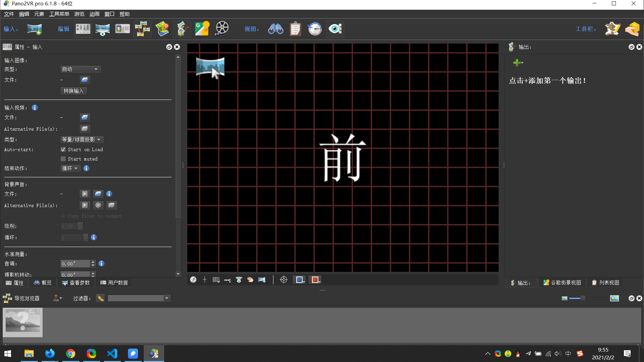The image size is (644, 362).
Task: Expand the 结束动作 循环 dropdown
Action: pyautogui.click(x=70, y=168)
